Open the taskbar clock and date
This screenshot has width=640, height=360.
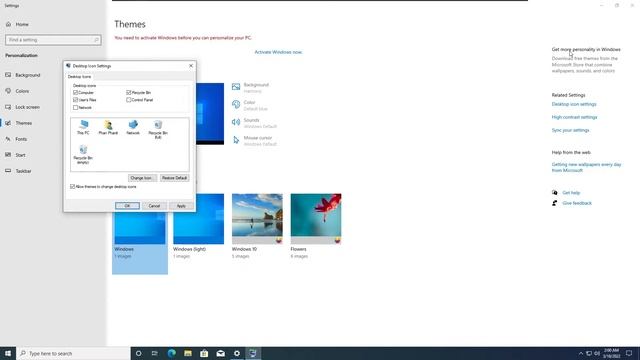coord(611,353)
